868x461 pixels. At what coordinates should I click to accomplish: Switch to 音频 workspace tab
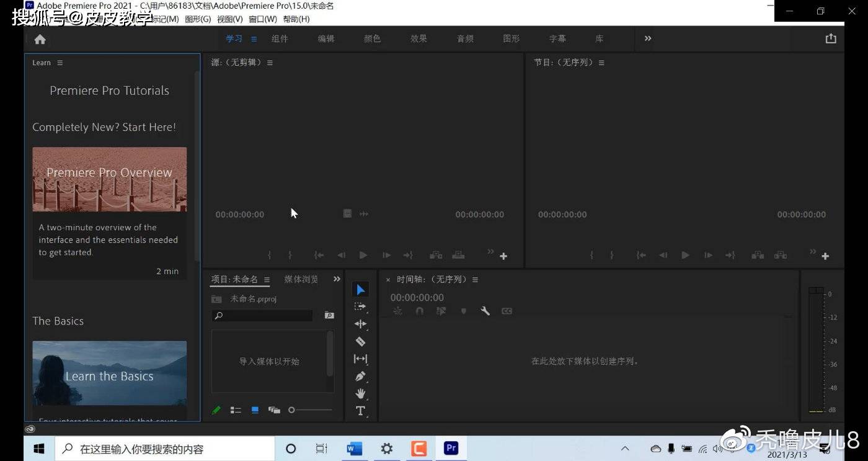(465, 38)
